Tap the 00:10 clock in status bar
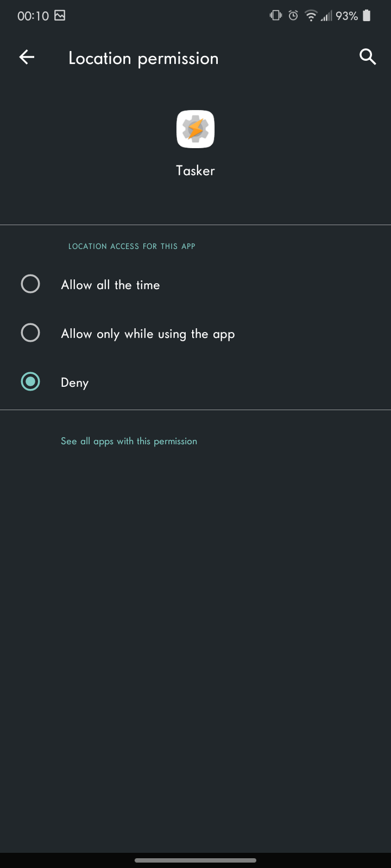Screen dimensions: 391x868 tap(33, 16)
